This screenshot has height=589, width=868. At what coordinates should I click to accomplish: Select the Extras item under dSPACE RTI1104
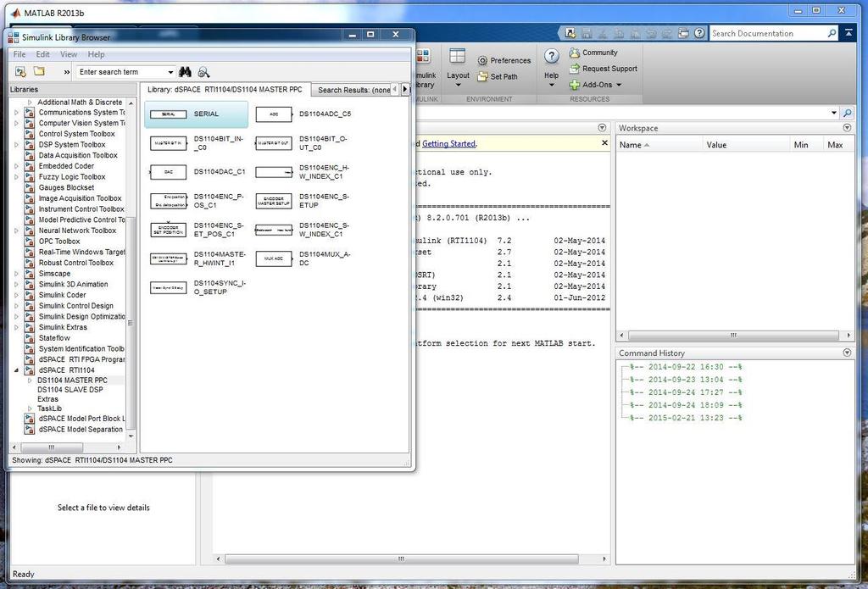[x=47, y=399]
